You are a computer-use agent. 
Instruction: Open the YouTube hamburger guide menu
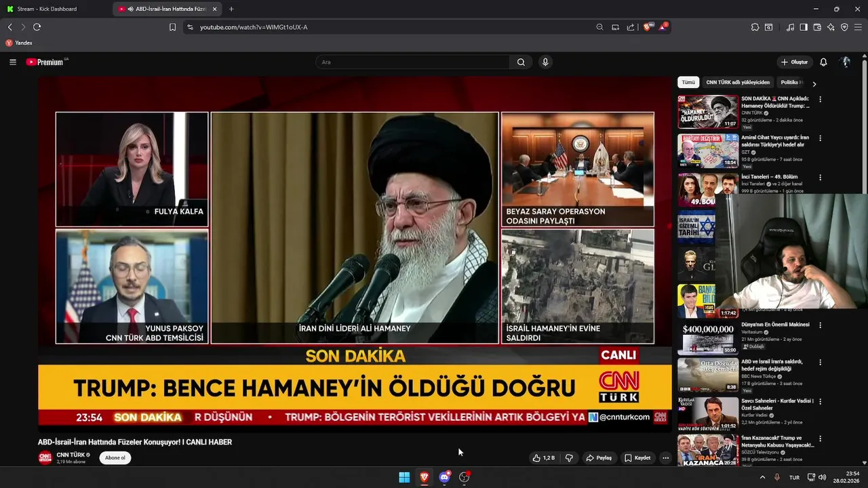[12, 62]
